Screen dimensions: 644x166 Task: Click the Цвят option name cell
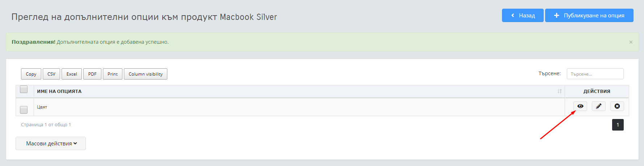point(299,107)
